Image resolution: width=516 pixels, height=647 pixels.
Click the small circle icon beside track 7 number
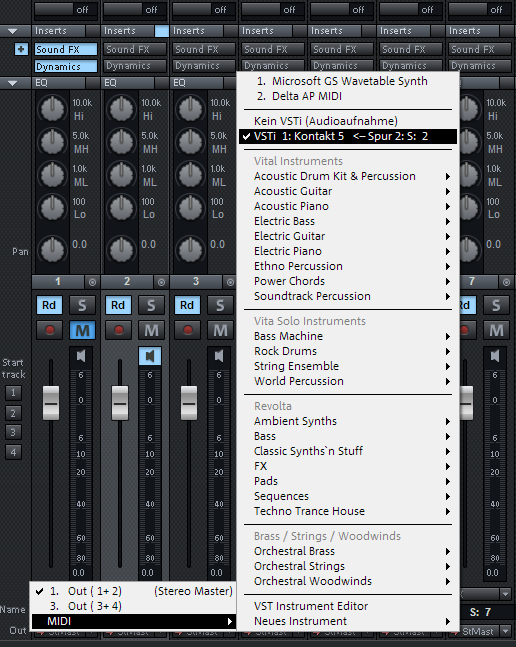(506, 282)
